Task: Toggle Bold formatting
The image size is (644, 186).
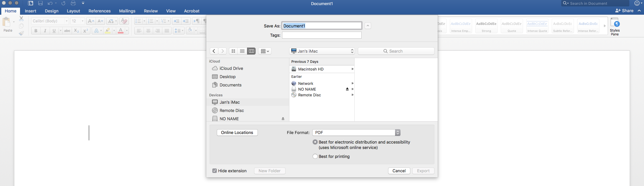Action: pyautogui.click(x=36, y=31)
